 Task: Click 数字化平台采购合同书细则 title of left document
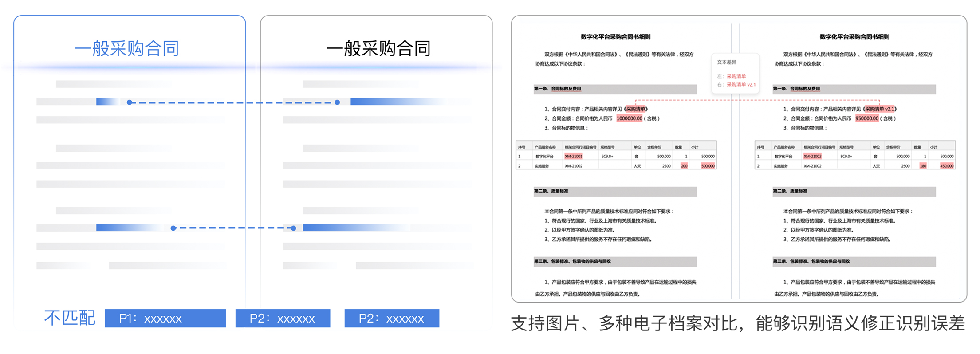(x=615, y=37)
